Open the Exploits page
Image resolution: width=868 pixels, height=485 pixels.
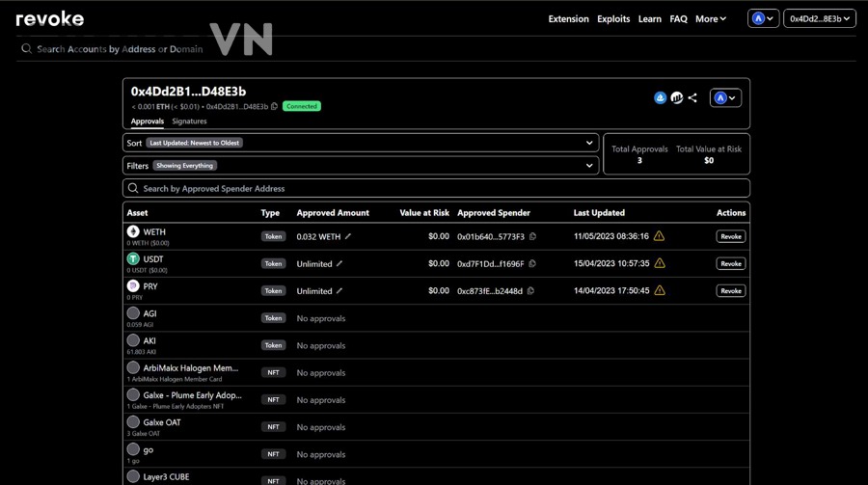pyautogui.click(x=613, y=19)
